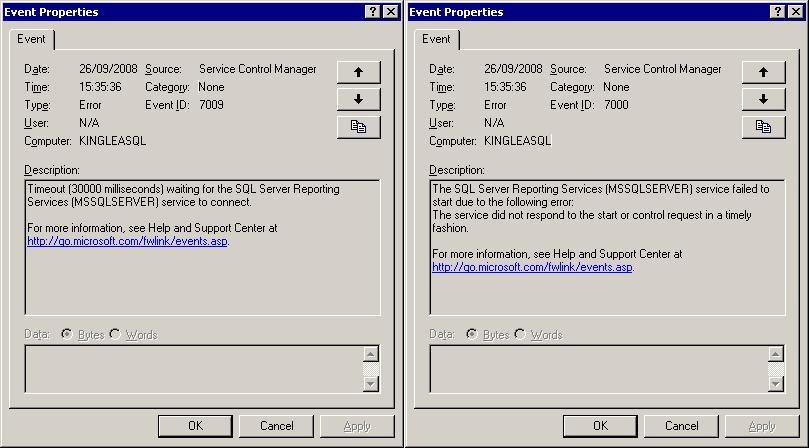Click Event ID value 7009
The width and height of the screenshot is (809, 448).
click(x=212, y=105)
